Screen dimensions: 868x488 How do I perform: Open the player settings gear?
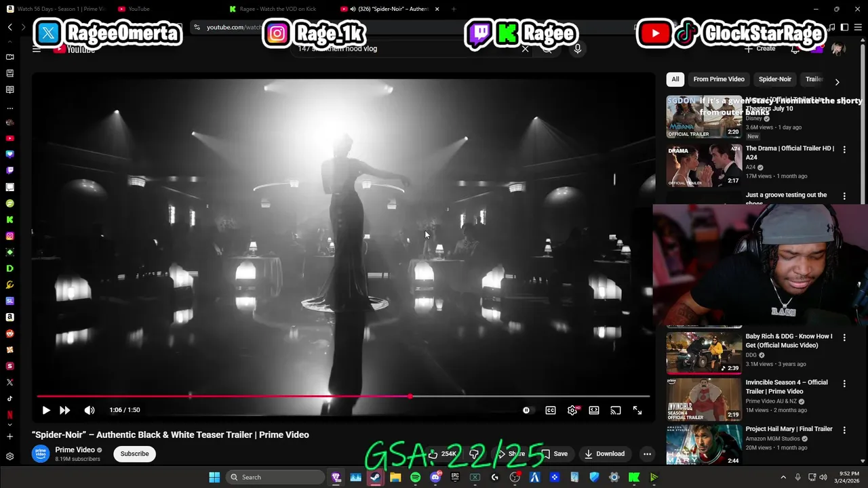click(x=573, y=410)
